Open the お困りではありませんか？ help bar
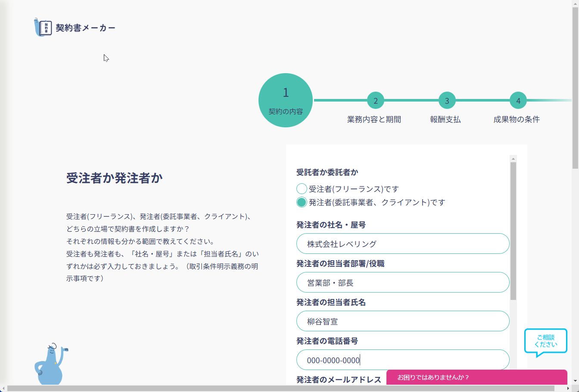579x392 pixels. click(477, 377)
